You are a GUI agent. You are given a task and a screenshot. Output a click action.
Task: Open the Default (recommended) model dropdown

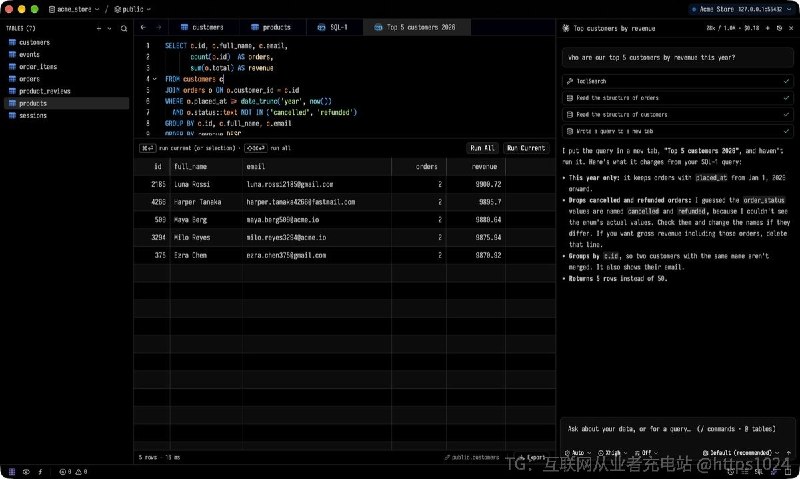(740, 452)
